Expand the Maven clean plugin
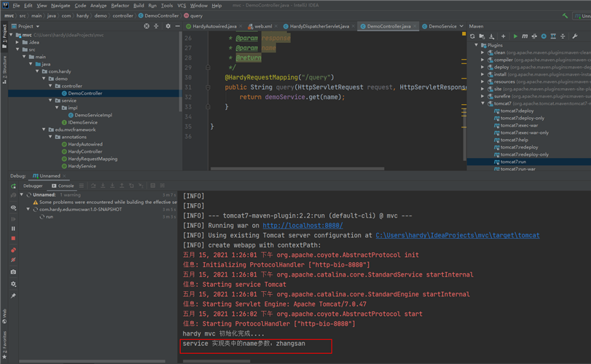This screenshot has height=364, width=591. tap(482, 52)
